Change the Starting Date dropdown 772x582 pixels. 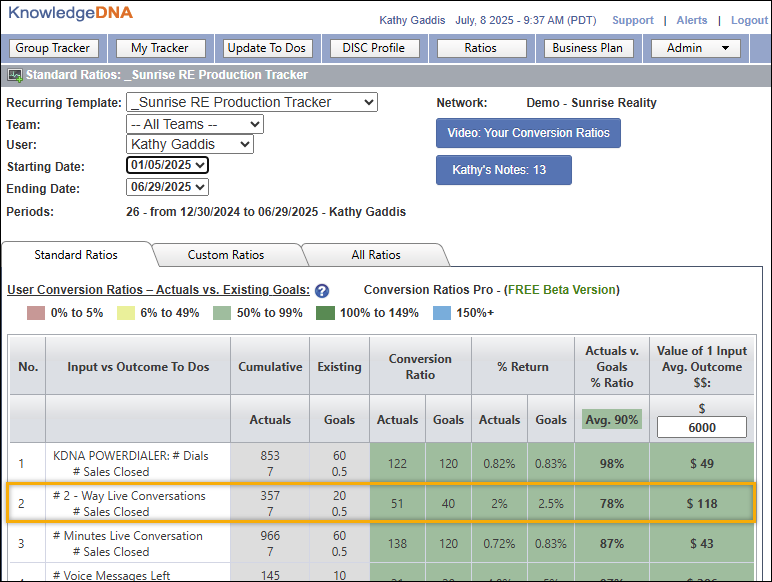coord(167,165)
